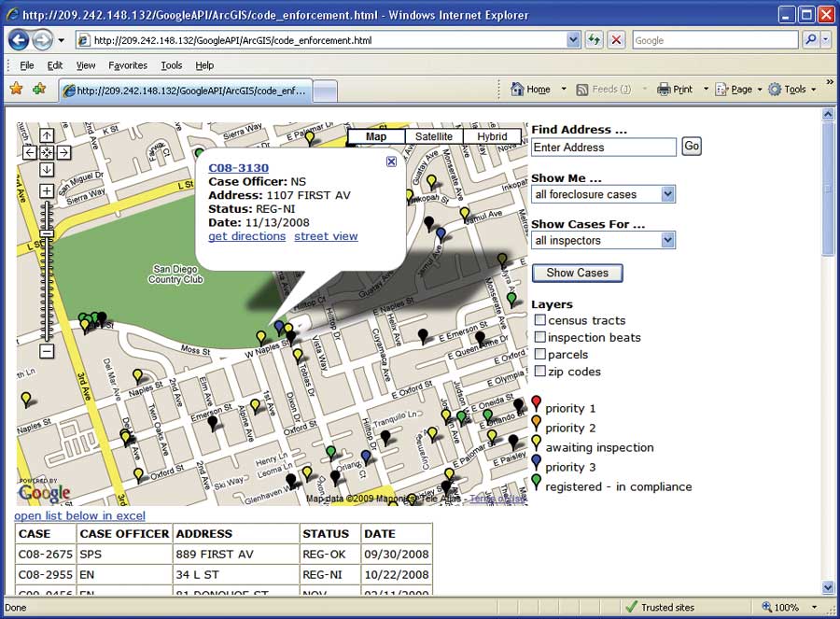Image resolution: width=840 pixels, height=619 pixels.
Task: Switch to Satellite view type
Action: [x=433, y=136]
